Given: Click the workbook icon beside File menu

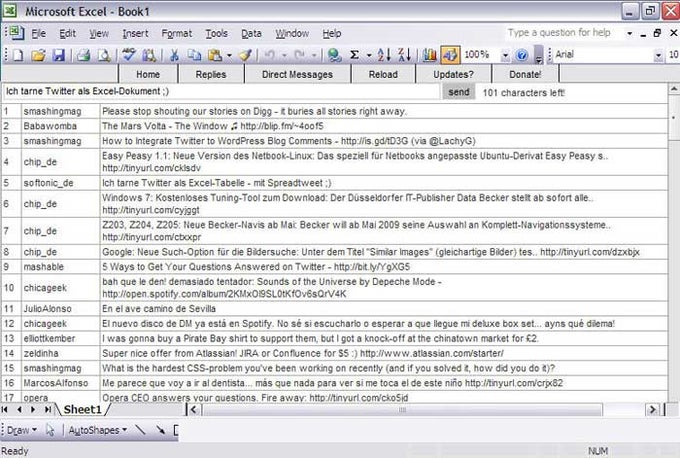Looking at the screenshot, I should coord(16,33).
